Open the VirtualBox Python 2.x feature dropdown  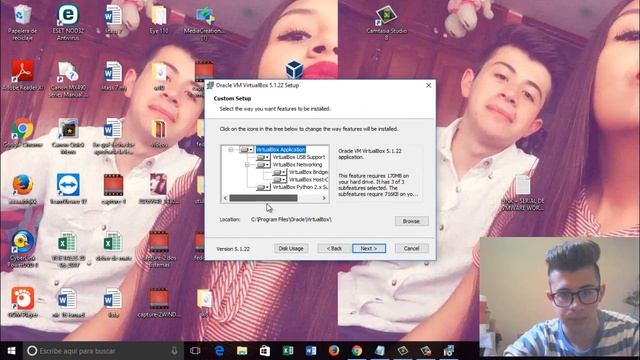tap(263, 187)
